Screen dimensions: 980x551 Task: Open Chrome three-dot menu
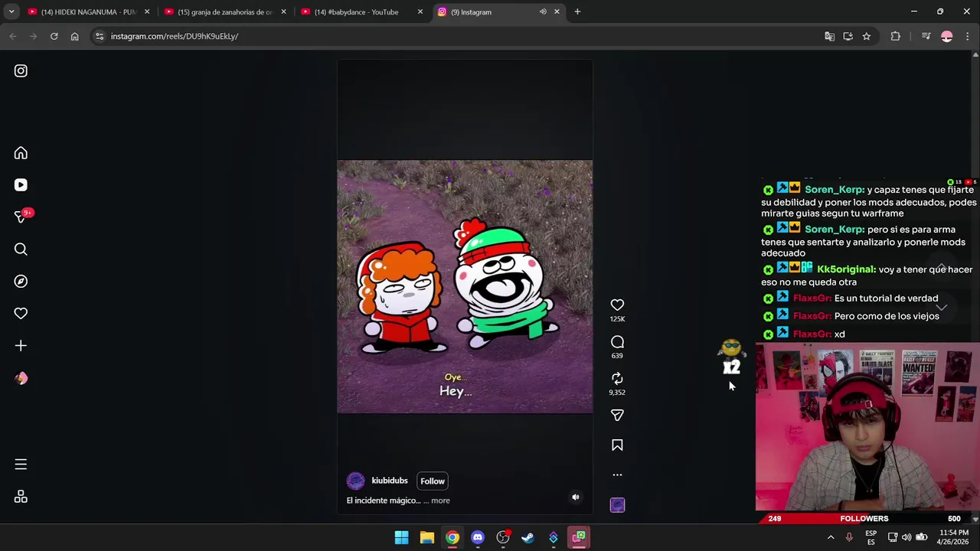(x=968, y=36)
